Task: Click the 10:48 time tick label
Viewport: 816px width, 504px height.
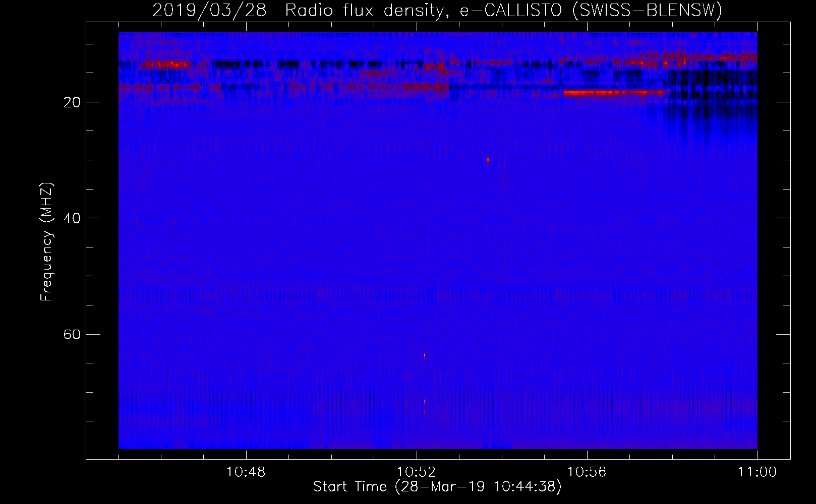Action: [246, 472]
